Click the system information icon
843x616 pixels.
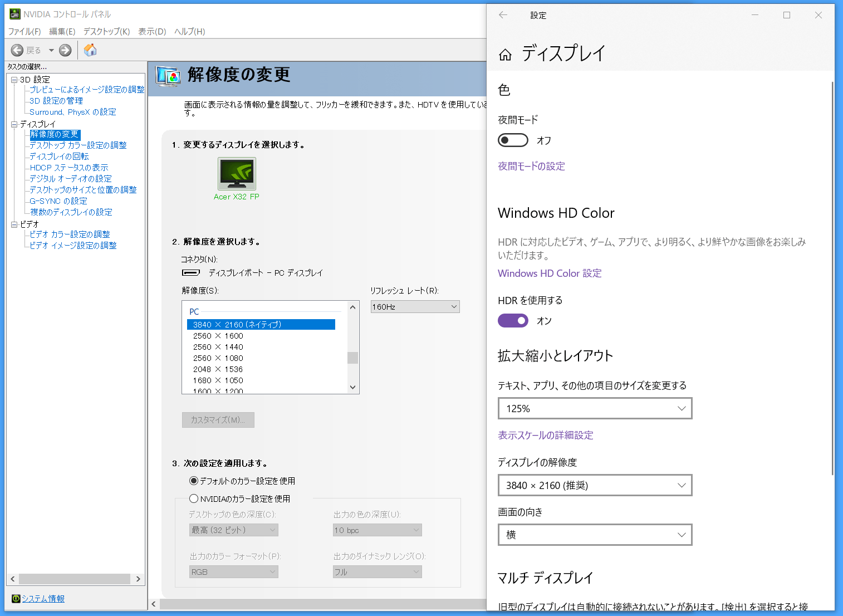tap(16, 599)
